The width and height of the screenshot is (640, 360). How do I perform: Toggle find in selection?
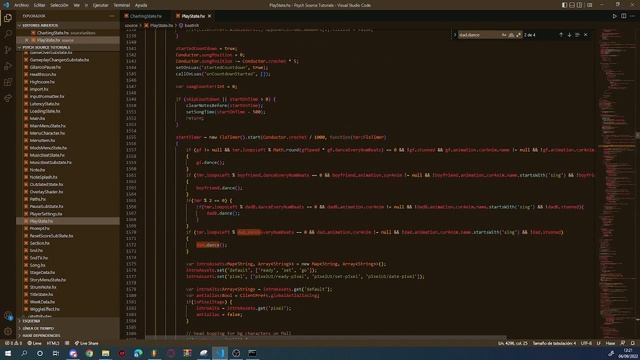577,35
